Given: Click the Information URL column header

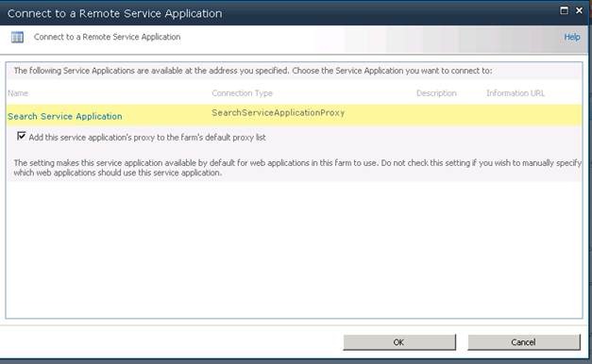Looking at the screenshot, I should pyautogui.click(x=516, y=93).
